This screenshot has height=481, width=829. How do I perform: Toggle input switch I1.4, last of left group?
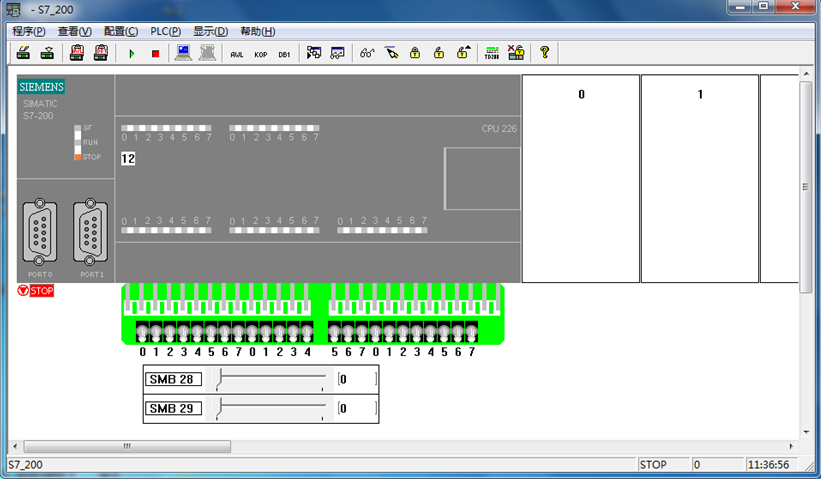pos(307,333)
